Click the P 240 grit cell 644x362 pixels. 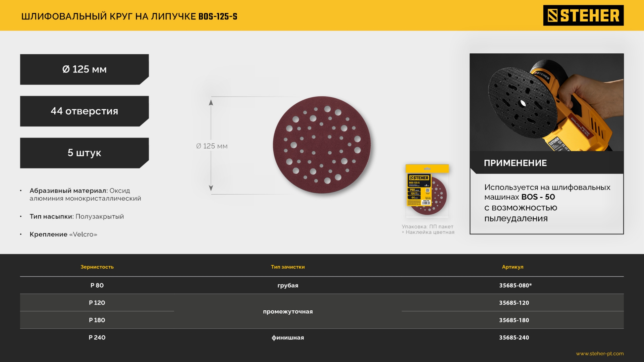click(x=97, y=338)
